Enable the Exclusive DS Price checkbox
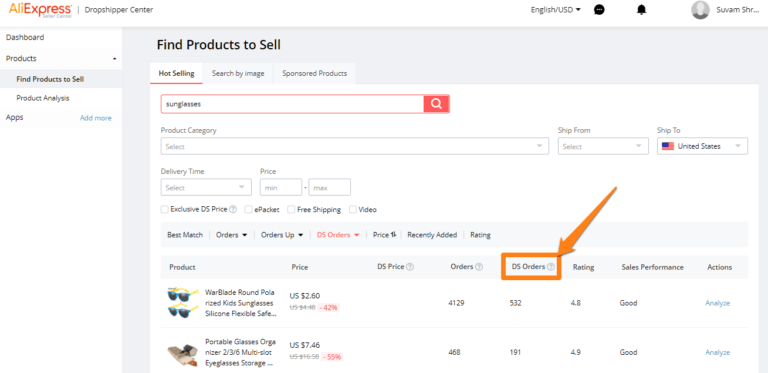 tap(165, 210)
